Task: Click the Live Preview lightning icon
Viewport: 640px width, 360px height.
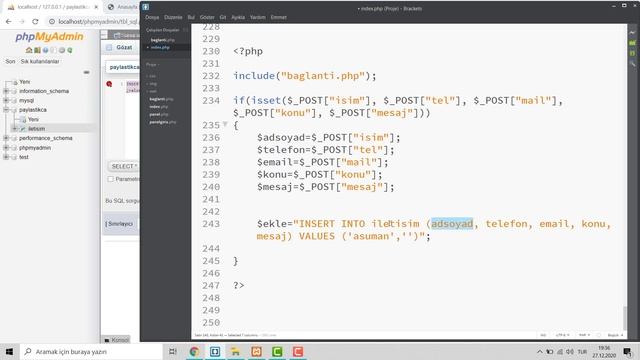Action: pos(633,32)
